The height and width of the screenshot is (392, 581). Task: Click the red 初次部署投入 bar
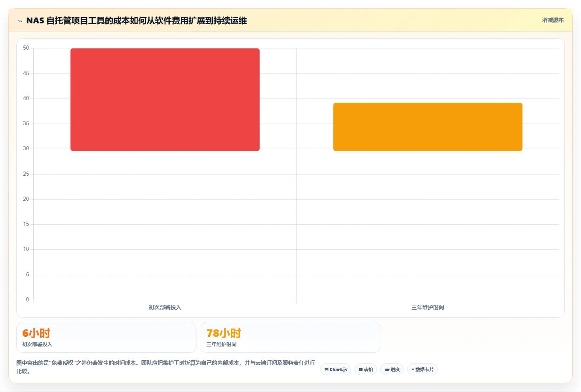(165, 99)
